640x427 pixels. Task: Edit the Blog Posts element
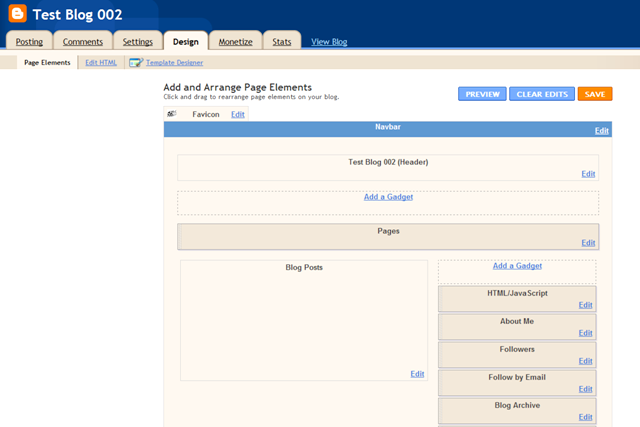[x=417, y=374]
